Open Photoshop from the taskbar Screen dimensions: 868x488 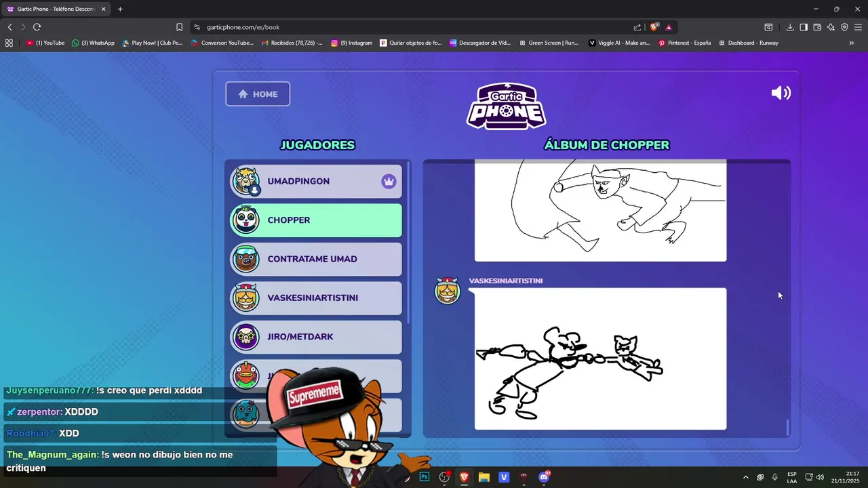425,477
